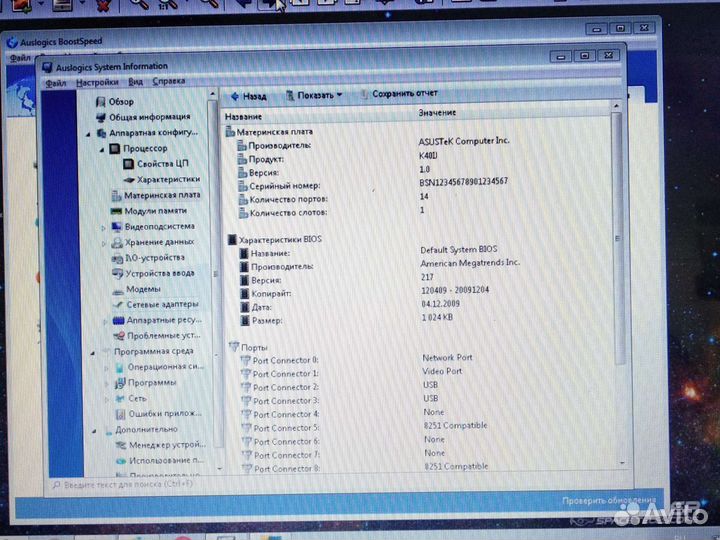The image size is (720, 540).
Task: Collapse the Процессор node
Action: pyautogui.click(x=102, y=150)
